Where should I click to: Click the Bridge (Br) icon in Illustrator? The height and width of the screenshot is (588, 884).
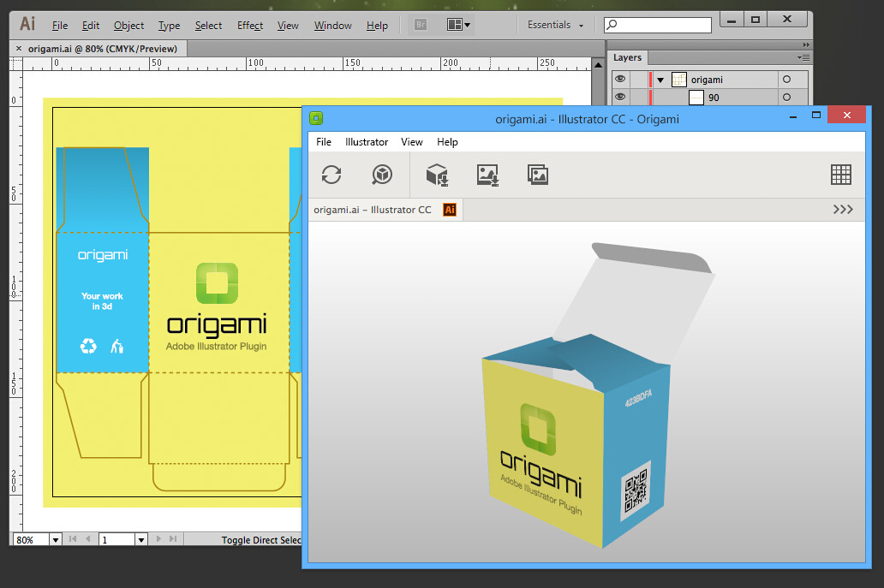420,25
